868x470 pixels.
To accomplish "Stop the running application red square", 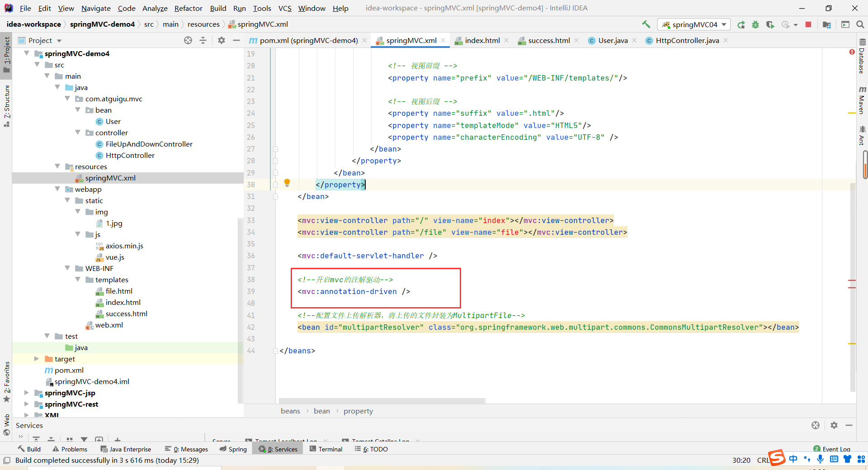I will (x=808, y=24).
